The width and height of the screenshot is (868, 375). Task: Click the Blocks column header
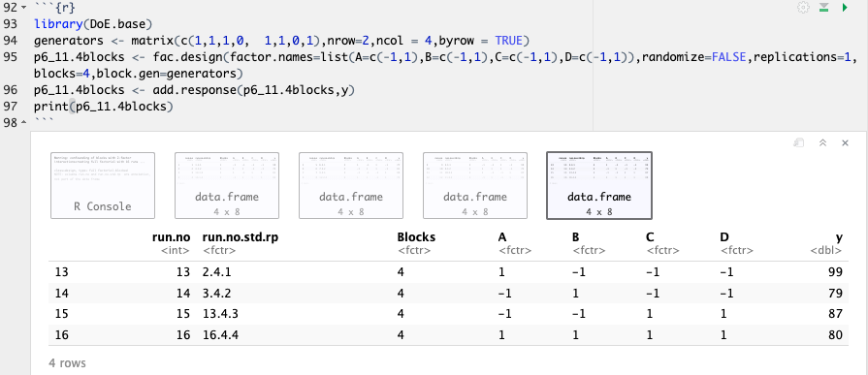click(416, 237)
